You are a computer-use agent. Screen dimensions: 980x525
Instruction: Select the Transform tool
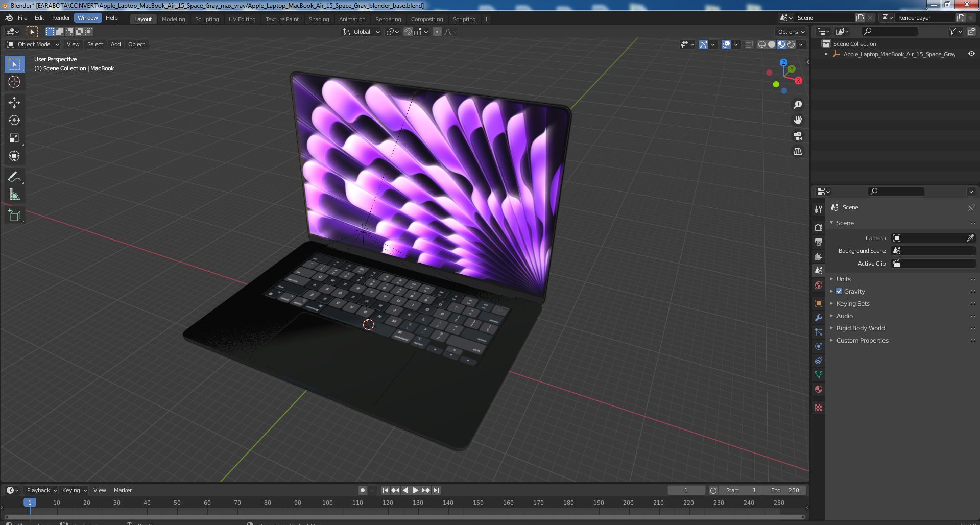[x=14, y=156]
